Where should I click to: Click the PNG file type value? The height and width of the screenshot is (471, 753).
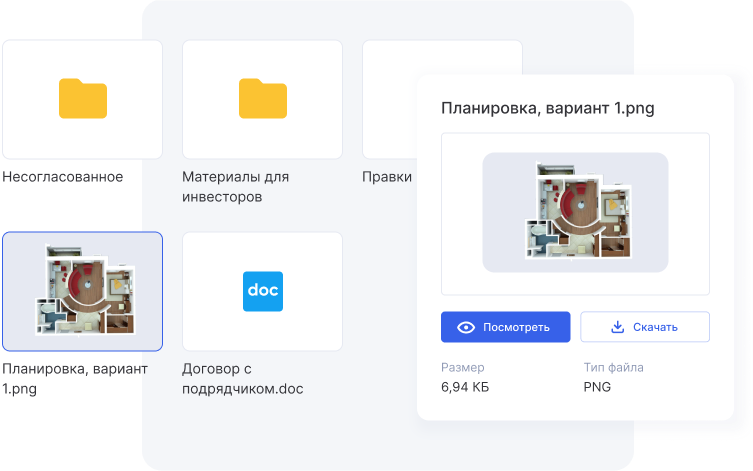click(x=597, y=387)
